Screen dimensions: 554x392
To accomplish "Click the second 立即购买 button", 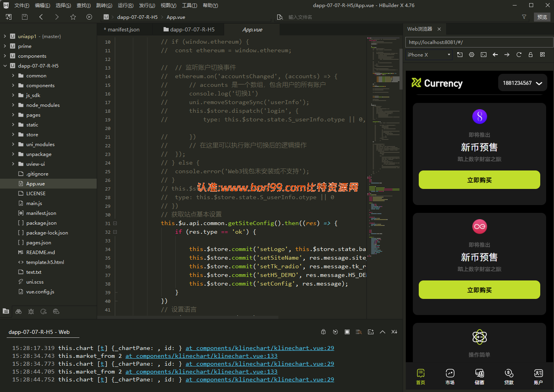I will click(x=479, y=290).
